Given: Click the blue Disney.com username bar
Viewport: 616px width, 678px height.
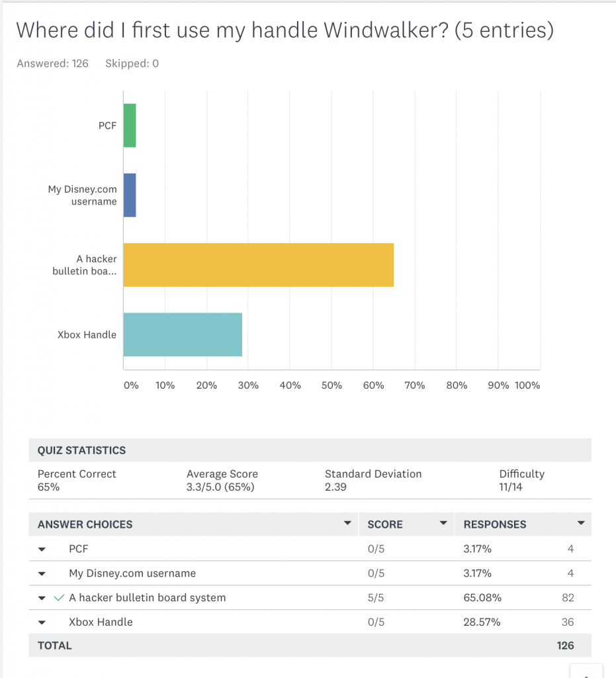Looking at the screenshot, I should pyautogui.click(x=130, y=195).
